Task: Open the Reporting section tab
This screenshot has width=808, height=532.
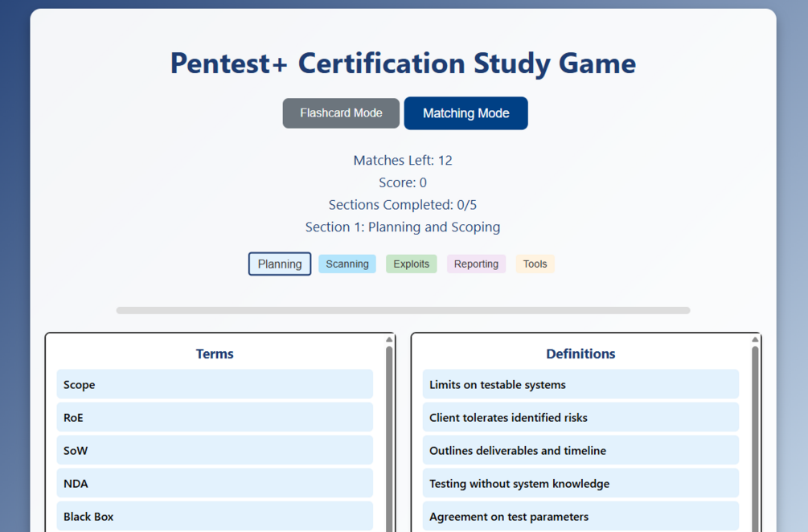Action: (x=476, y=264)
